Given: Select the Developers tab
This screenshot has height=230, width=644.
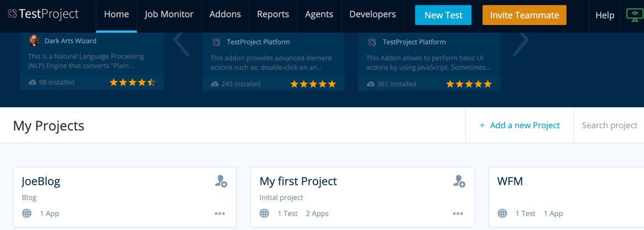Looking at the screenshot, I should (x=373, y=15).
